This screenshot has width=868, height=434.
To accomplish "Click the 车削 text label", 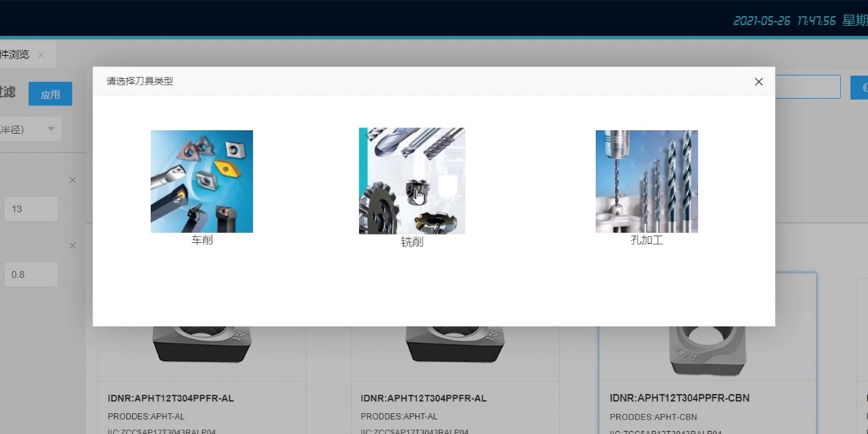I will 202,240.
